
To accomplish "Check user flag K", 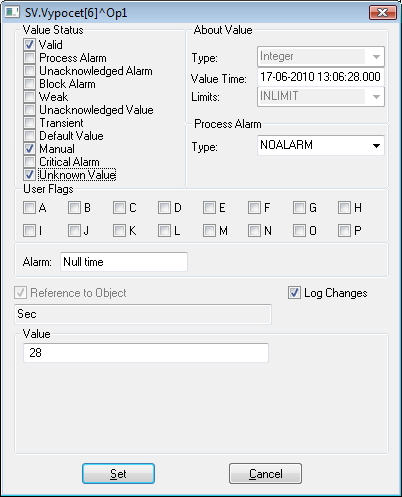I will [x=119, y=230].
